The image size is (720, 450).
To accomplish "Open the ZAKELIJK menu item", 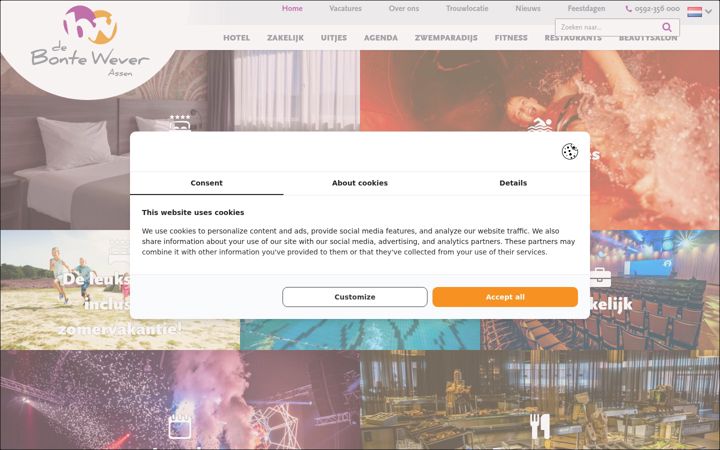I will [285, 38].
